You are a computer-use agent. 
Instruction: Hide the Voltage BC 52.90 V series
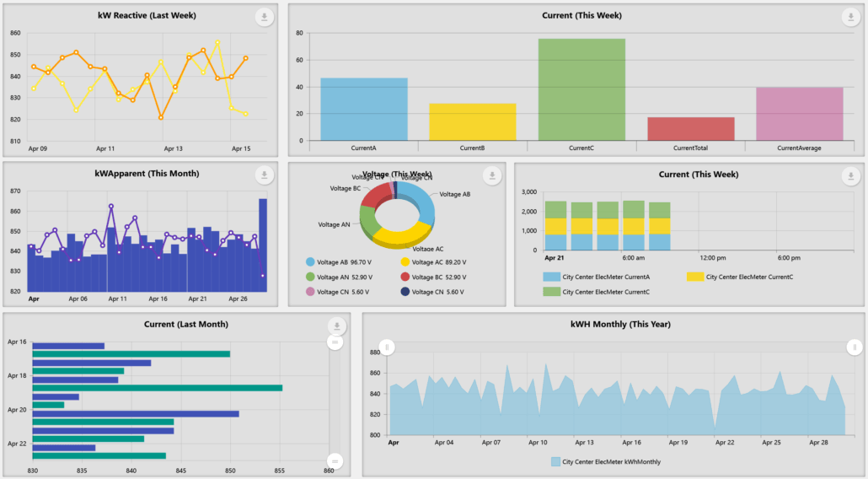405,277
